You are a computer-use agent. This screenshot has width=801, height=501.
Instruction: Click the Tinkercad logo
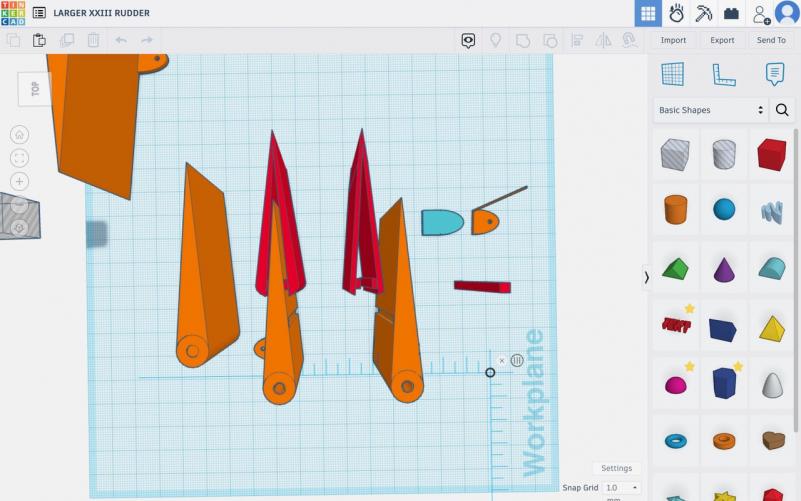pos(13,13)
